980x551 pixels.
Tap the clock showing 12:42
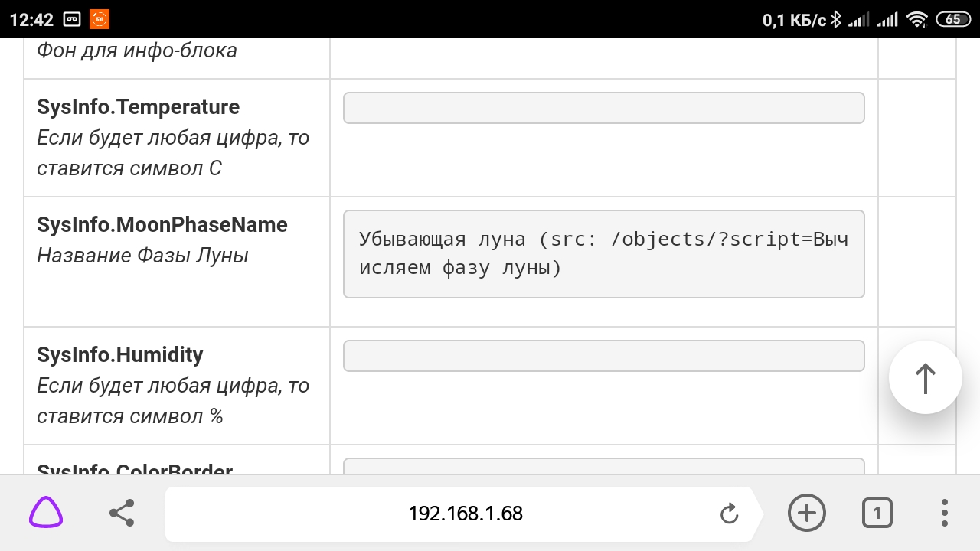[32, 18]
